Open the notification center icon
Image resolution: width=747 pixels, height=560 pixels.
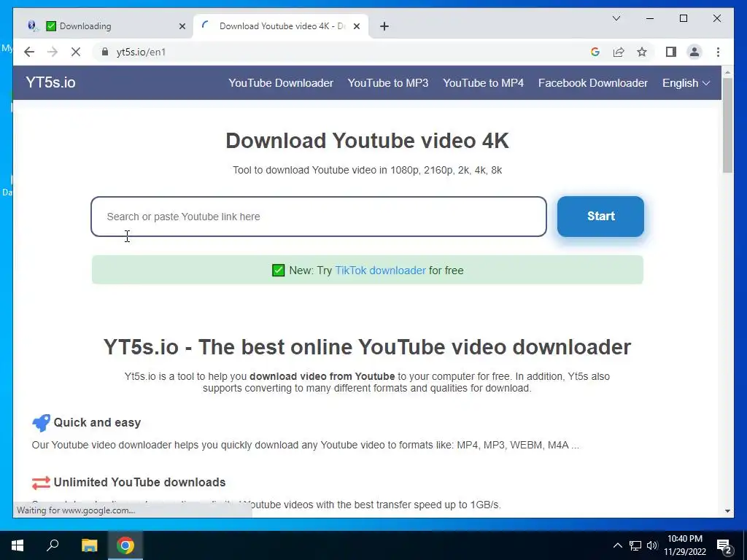pyautogui.click(x=724, y=546)
